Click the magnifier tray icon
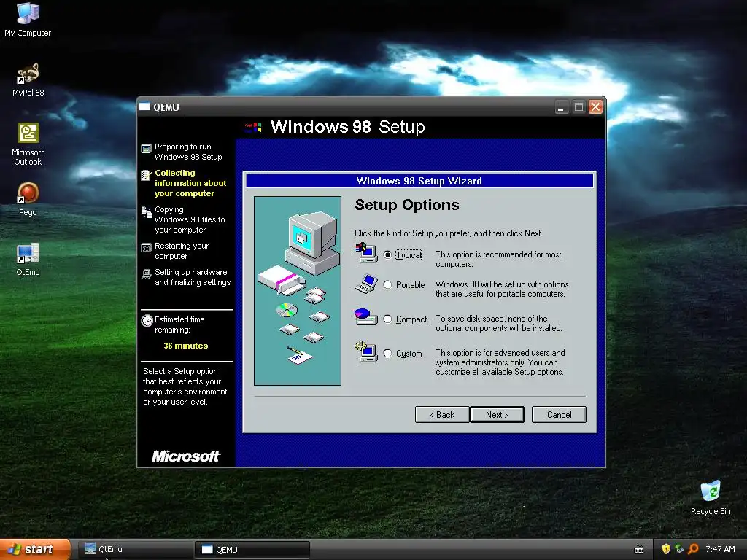 click(x=693, y=549)
